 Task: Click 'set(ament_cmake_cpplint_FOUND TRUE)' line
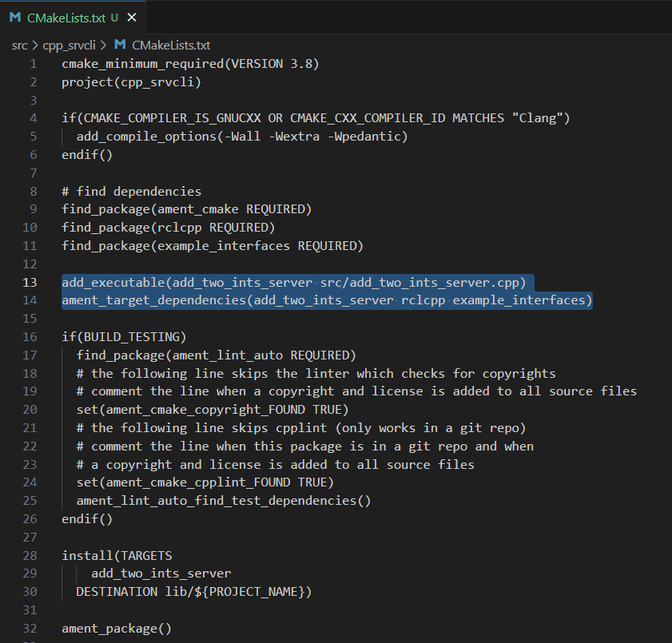click(205, 482)
